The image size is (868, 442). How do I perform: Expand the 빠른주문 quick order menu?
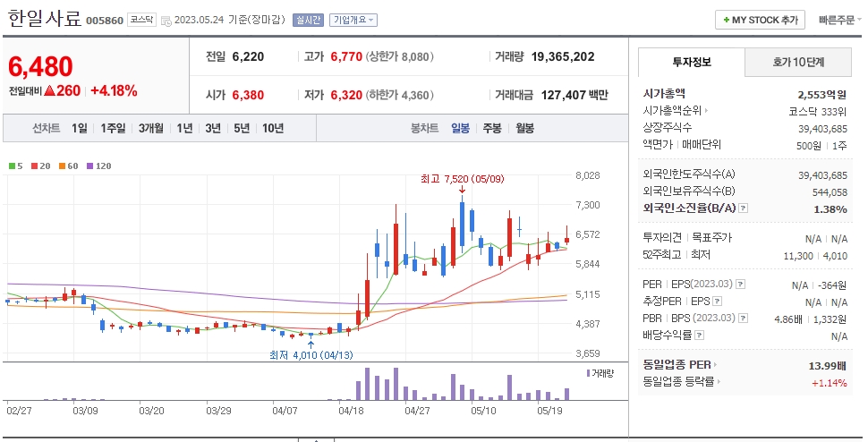coord(839,20)
